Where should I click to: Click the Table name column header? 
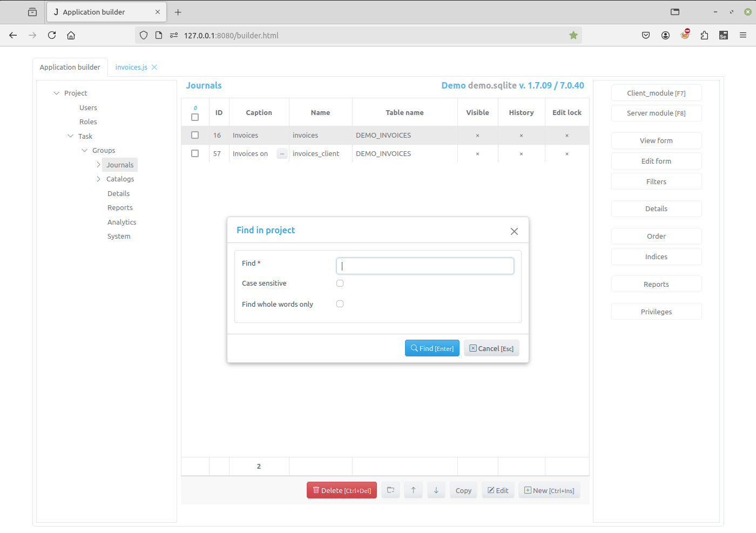click(x=404, y=112)
